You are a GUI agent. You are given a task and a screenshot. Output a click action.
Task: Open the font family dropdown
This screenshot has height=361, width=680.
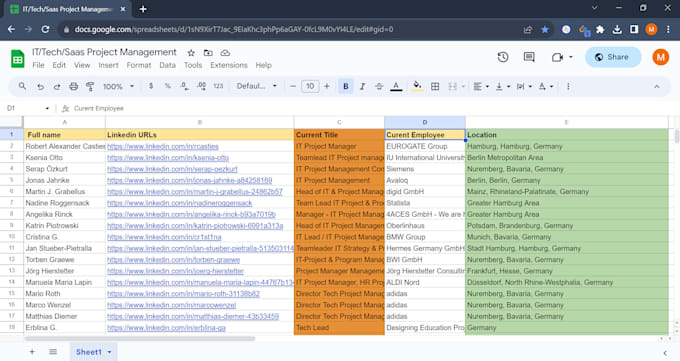(x=256, y=86)
